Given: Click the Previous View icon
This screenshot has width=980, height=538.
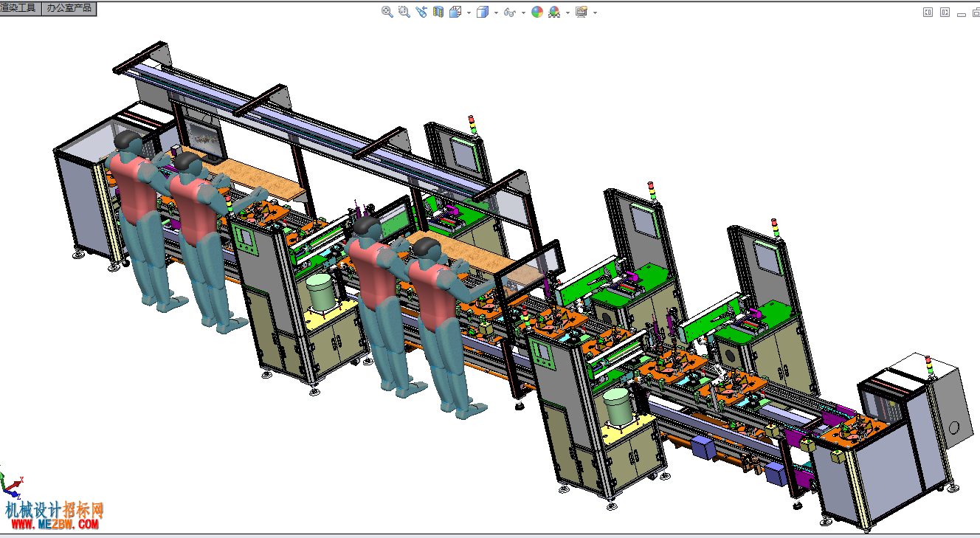Looking at the screenshot, I should point(421,12).
